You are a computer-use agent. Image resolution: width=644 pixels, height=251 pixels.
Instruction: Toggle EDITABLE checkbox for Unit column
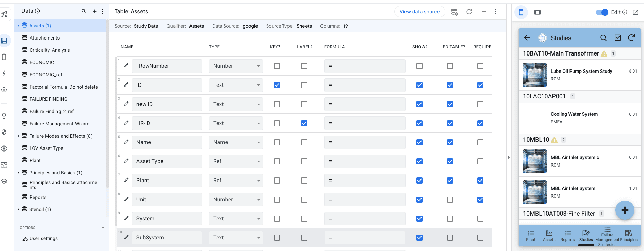click(x=450, y=200)
